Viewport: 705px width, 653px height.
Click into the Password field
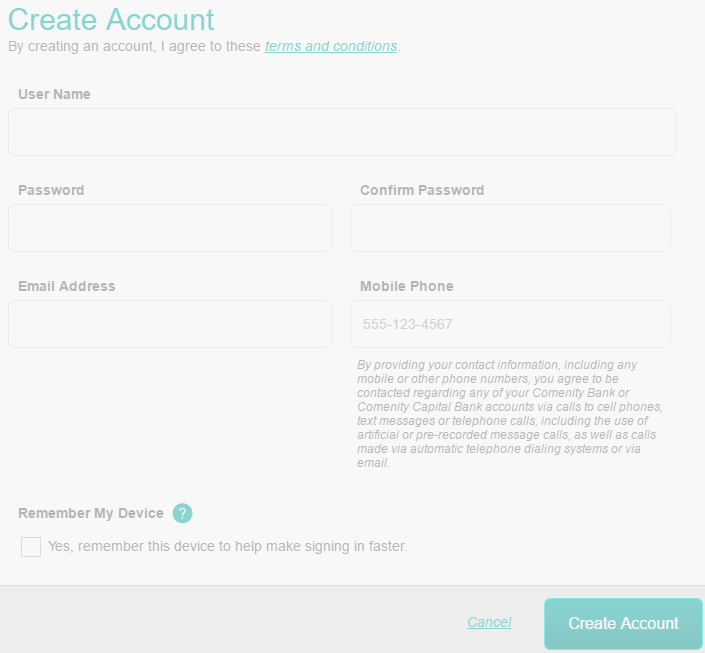coord(170,228)
